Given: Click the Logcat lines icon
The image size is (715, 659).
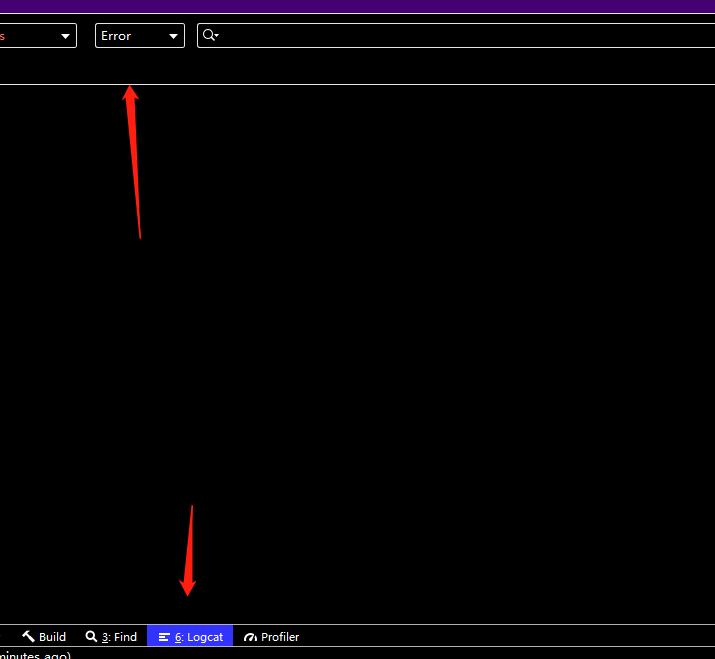Looking at the screenshot, I should [164, 637].
